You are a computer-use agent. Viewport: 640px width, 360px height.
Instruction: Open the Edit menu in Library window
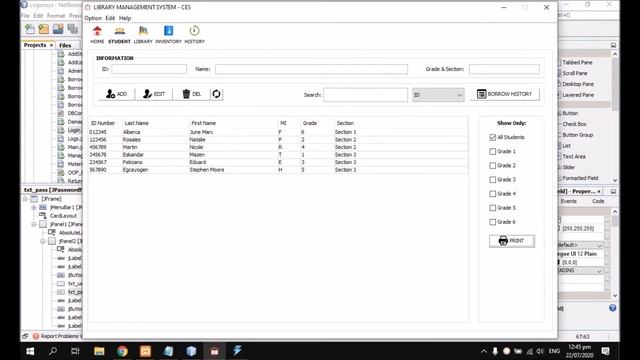point(110,18)
